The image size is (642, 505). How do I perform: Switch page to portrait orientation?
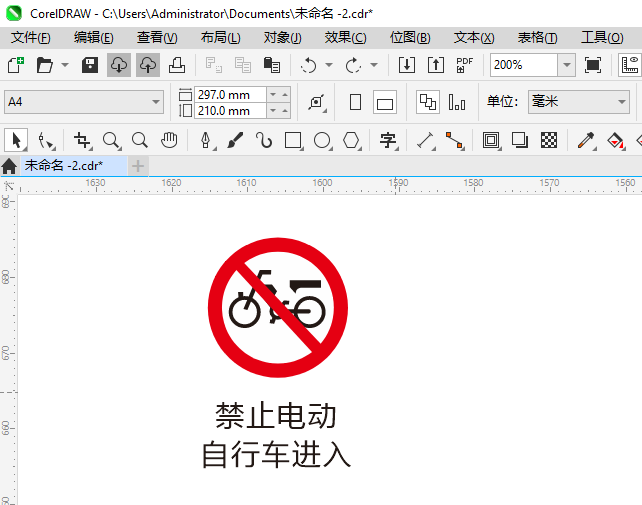coord(355,102)
